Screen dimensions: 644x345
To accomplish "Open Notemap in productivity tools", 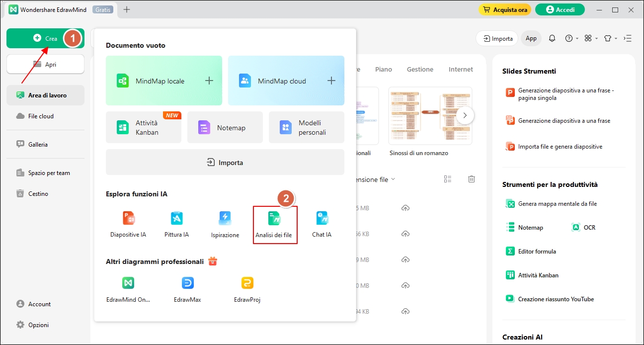I will pyautogui.click(x=525, y=227).
